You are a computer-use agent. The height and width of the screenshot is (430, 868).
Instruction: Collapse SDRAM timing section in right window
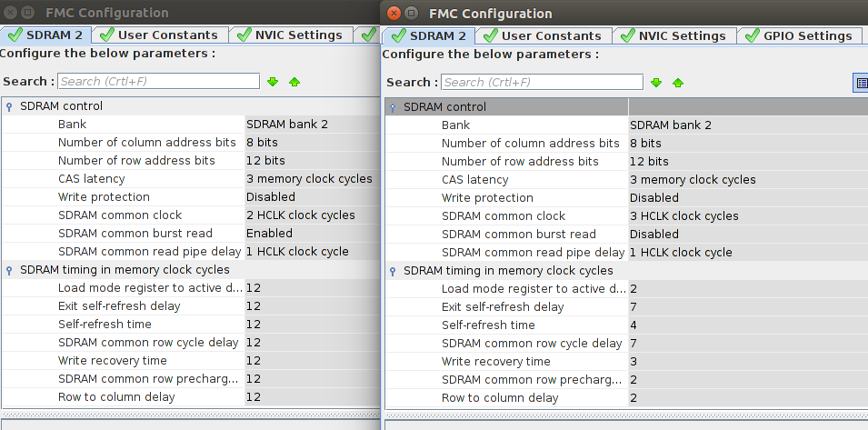pyautogui.click(x=393, y=271)
